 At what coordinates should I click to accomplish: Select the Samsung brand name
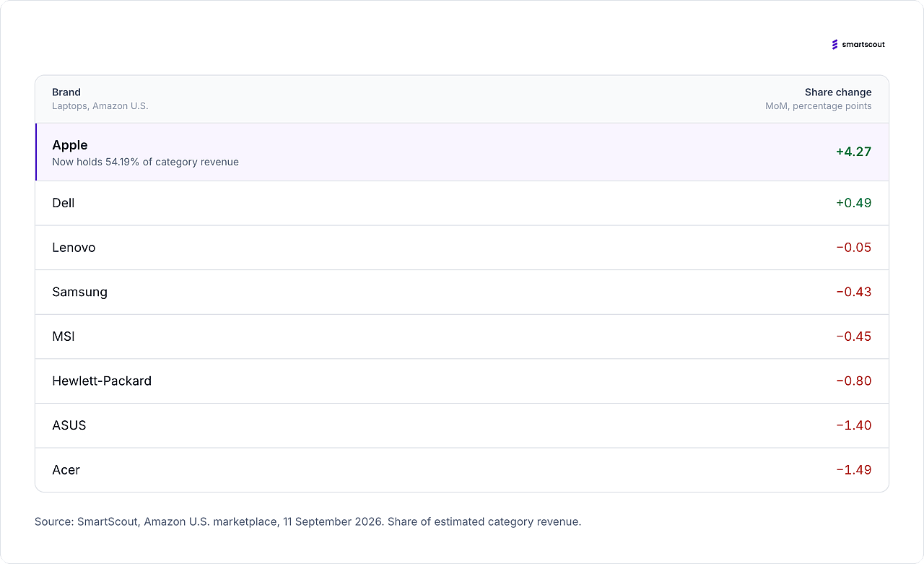click(x=79, y=292)
